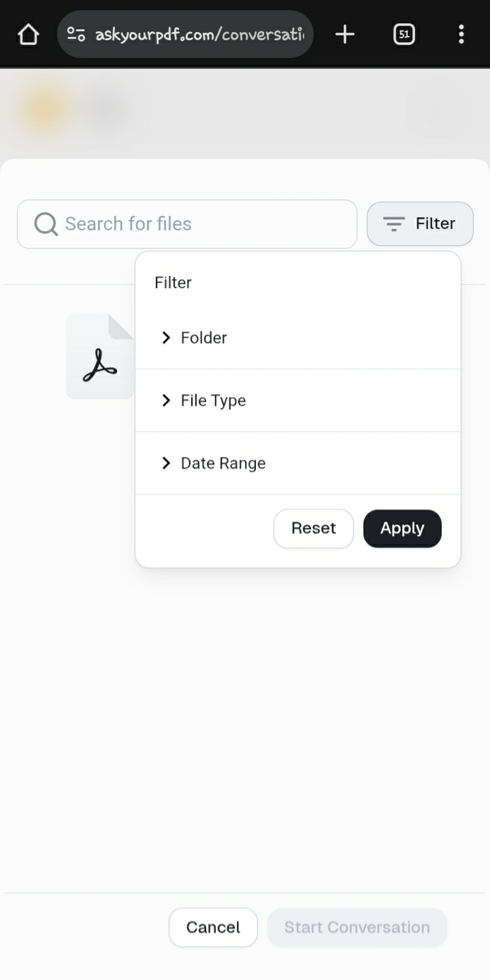The width and height of the screenshot is (490, 980).
Task: Select the Folder filter label
Action: 203,338
